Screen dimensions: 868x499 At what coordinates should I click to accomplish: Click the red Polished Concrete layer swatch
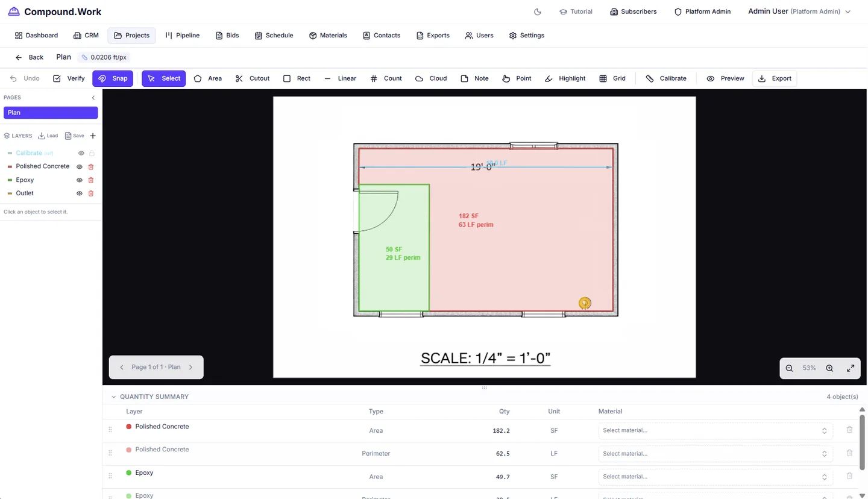[x=10, y=167]
